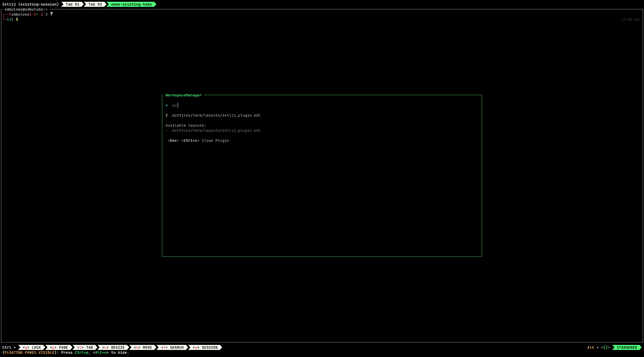
Task: Click the WorkspaceManager pane title
Action: pos(183,95)
